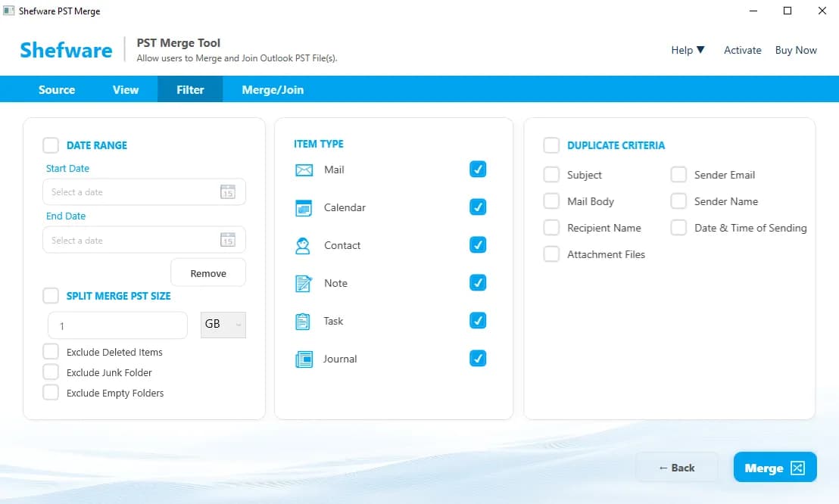This screenshot has width=839, height=504.
Task: Open the End Date calendar picker icon
Action: coord(228,240)
